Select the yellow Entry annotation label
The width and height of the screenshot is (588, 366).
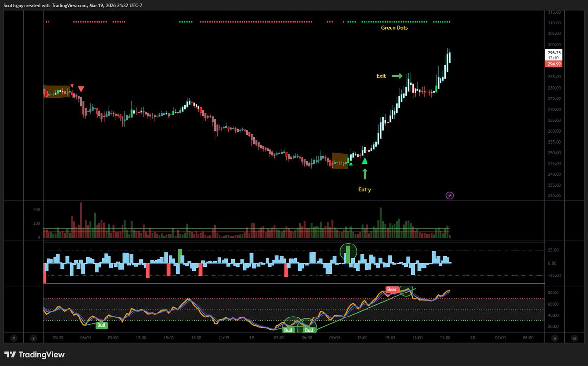[364, 189]
